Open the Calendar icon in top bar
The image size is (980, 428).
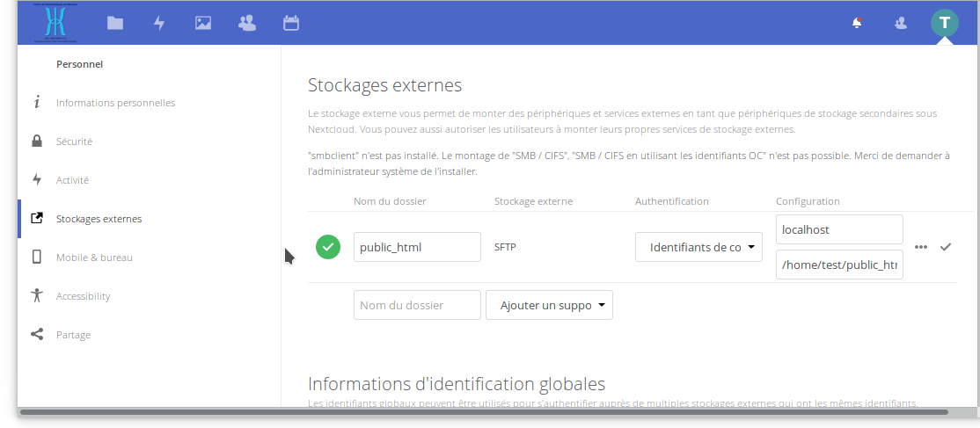[291, 24]
